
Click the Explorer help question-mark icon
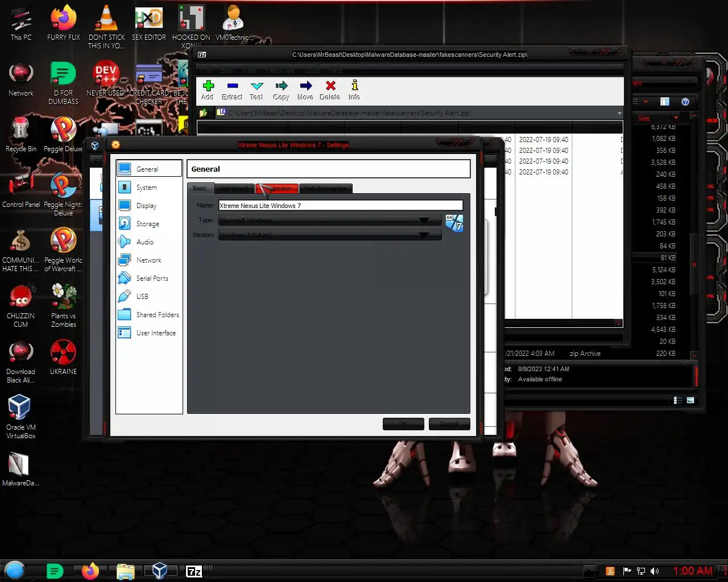coord(685,102)
